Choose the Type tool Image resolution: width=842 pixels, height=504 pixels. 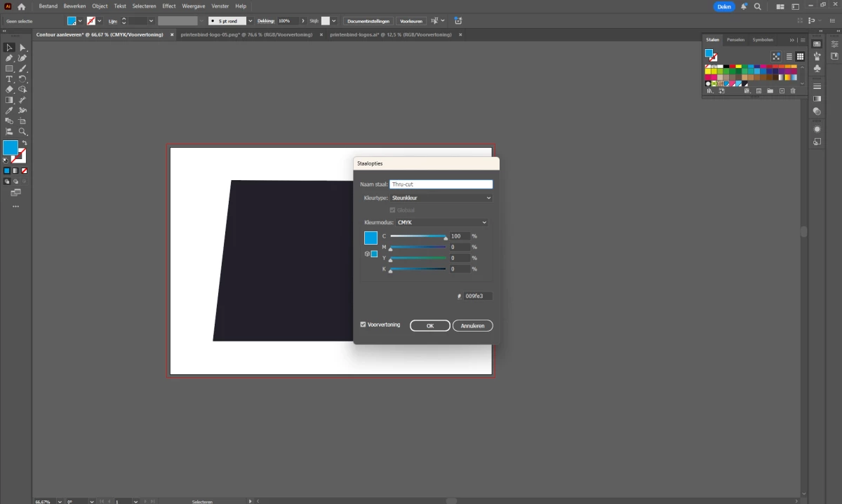point(9,79)
